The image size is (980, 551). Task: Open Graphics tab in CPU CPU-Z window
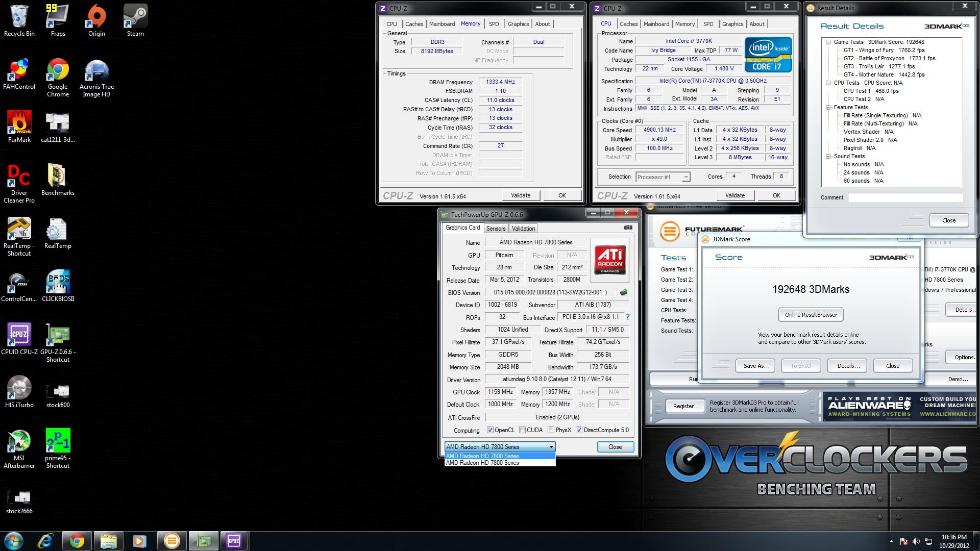click(x=732, y=24)
